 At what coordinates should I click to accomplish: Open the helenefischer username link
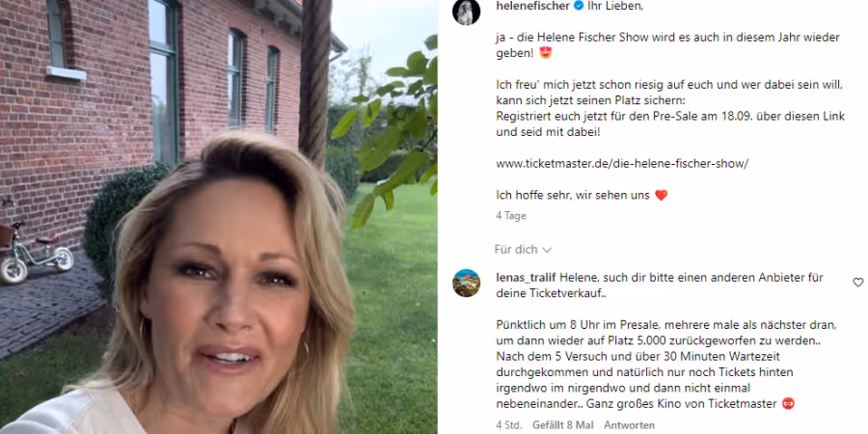(532, 6)
